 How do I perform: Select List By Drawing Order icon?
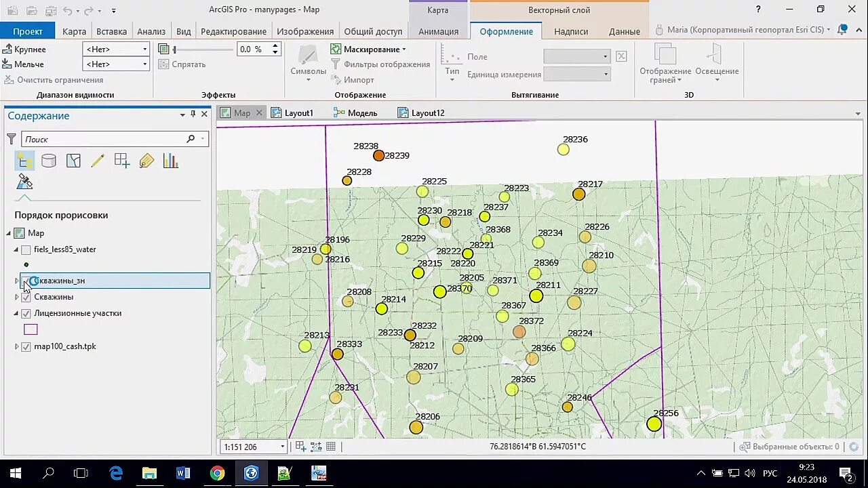pos(24,161)
